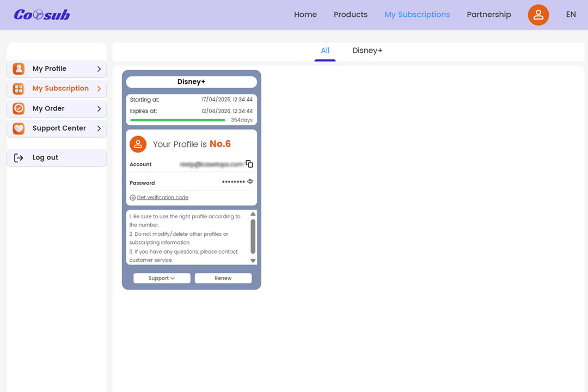The image size is (588, 392).
Task: Click the Log out arrow icon
Action: pos(19,158)
